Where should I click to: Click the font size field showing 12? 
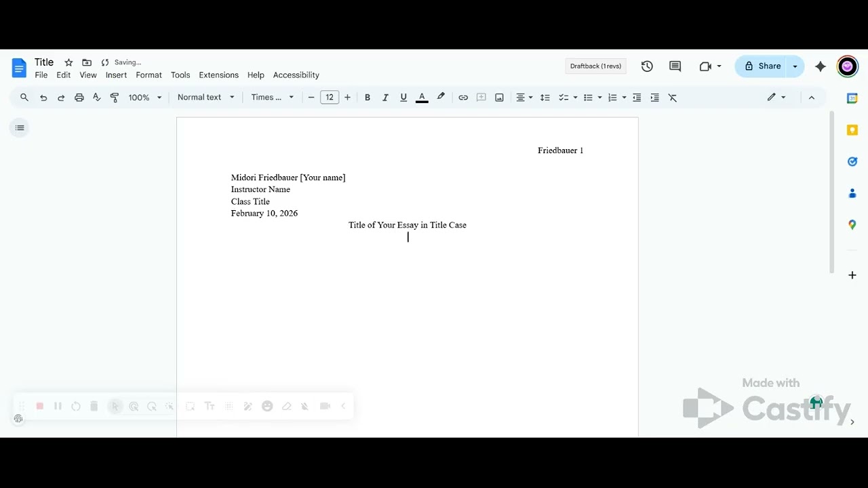330,98
